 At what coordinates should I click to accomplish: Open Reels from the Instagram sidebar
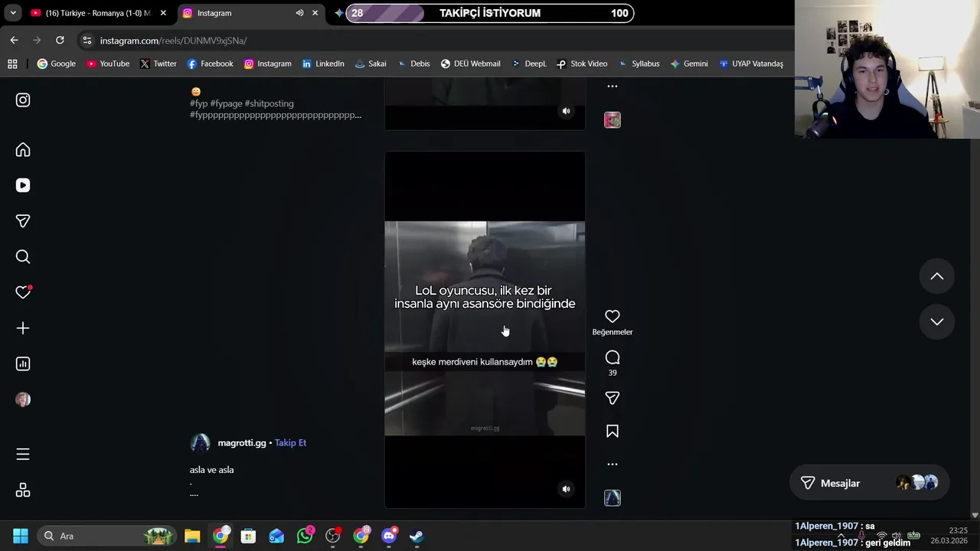(23, 185)
